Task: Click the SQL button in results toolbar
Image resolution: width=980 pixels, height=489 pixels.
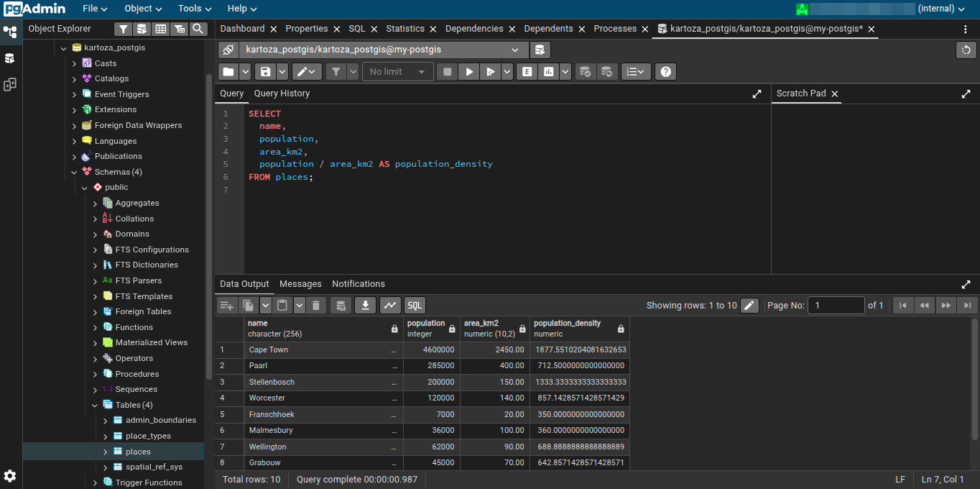Action: click(415, 306)
